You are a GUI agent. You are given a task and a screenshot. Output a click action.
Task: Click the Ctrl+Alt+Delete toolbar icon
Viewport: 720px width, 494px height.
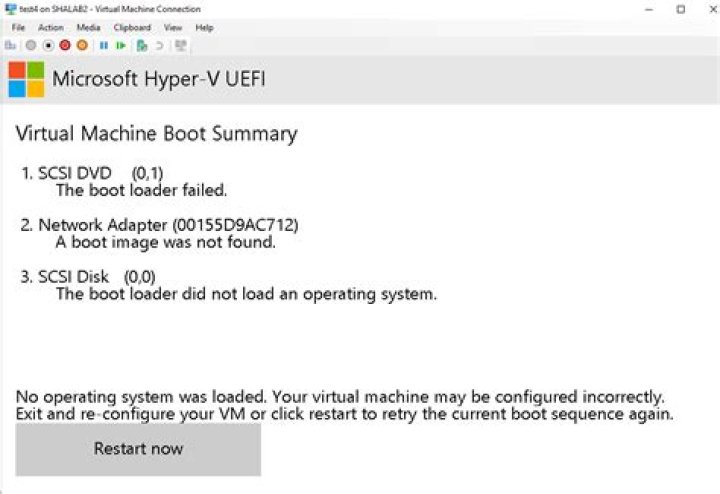tap(10, 45)
